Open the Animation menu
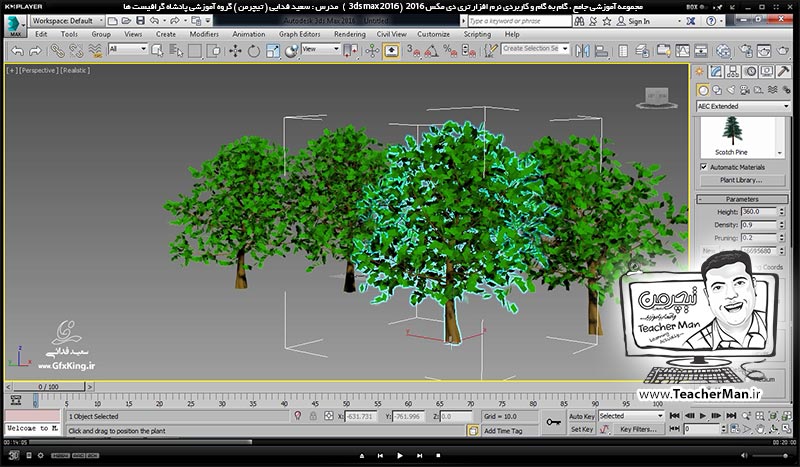 [249, 34]
